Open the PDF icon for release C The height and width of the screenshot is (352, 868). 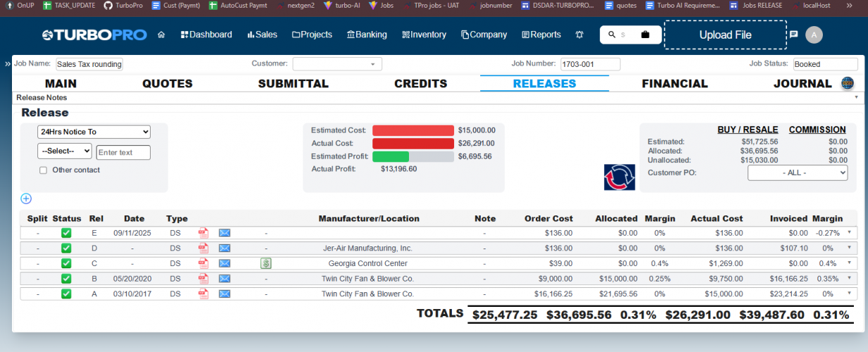click(x=203, y=263)
